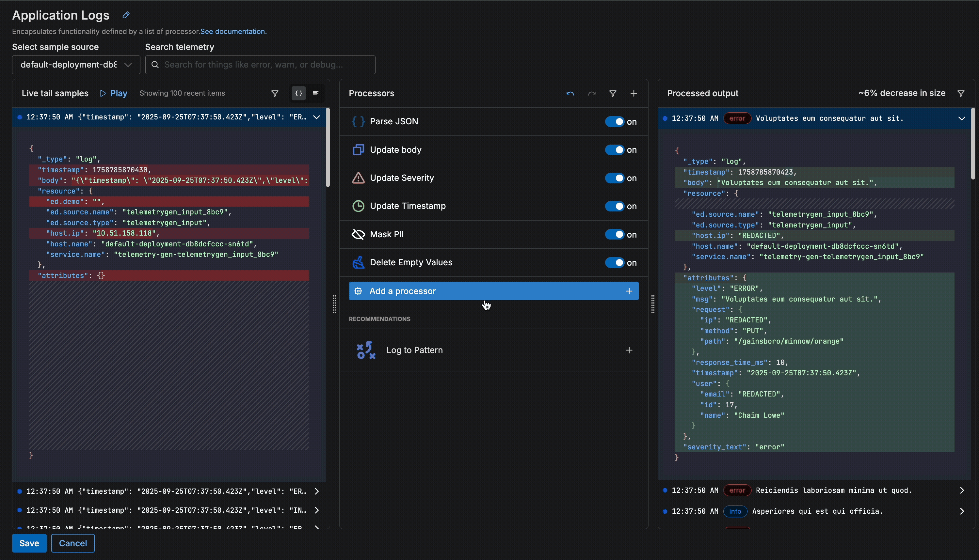The image size is (979, 560).
Task: Open the See documentation link
Action: pos(233,32)
